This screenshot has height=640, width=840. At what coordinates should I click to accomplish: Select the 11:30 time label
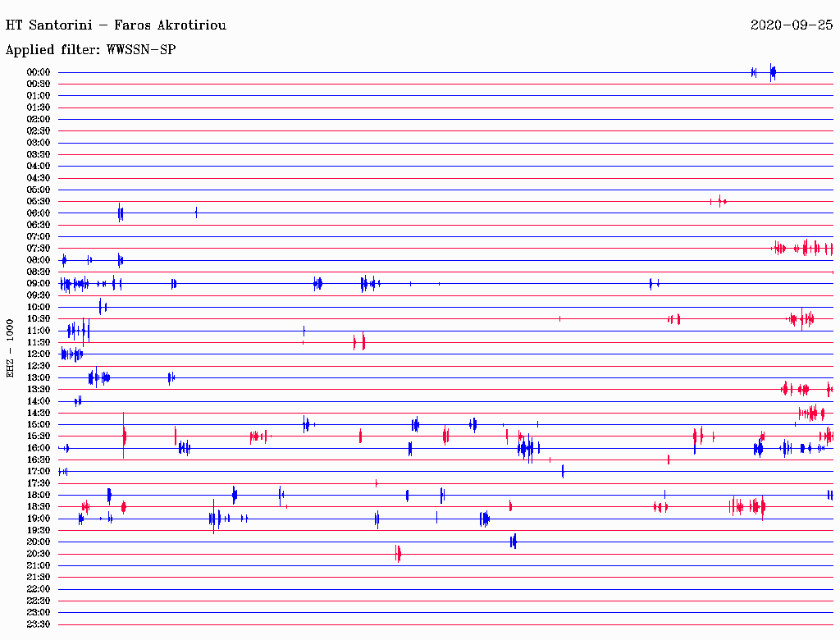tap(39, 342)
